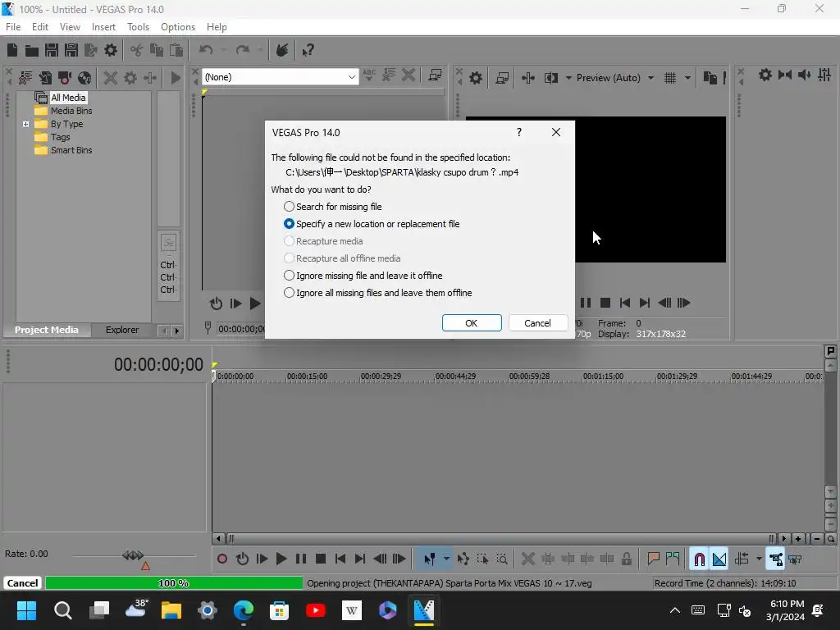This screenshot has width=840, height=630.
Task: Click the Save As icon
Action: pos(71,50)
